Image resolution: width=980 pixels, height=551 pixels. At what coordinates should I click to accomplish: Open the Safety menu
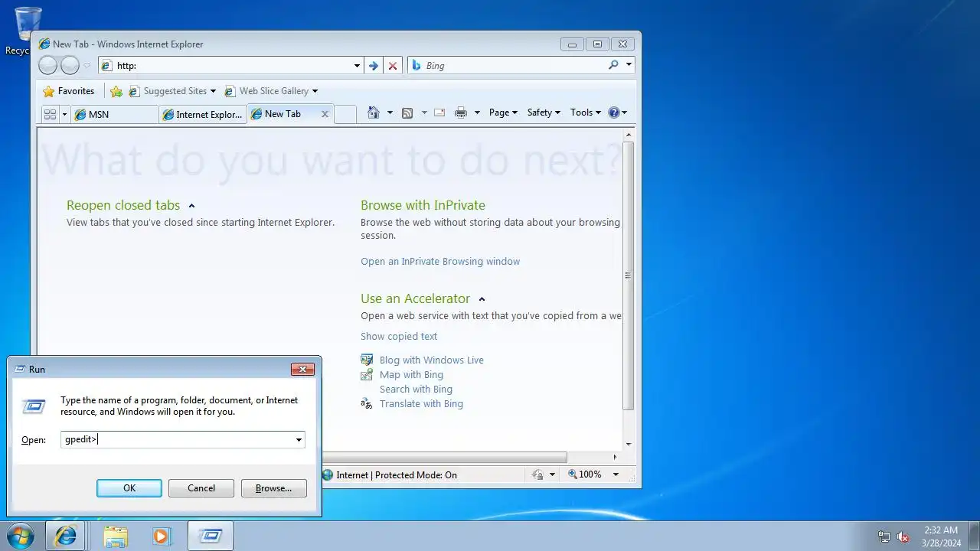pos(544,112)
